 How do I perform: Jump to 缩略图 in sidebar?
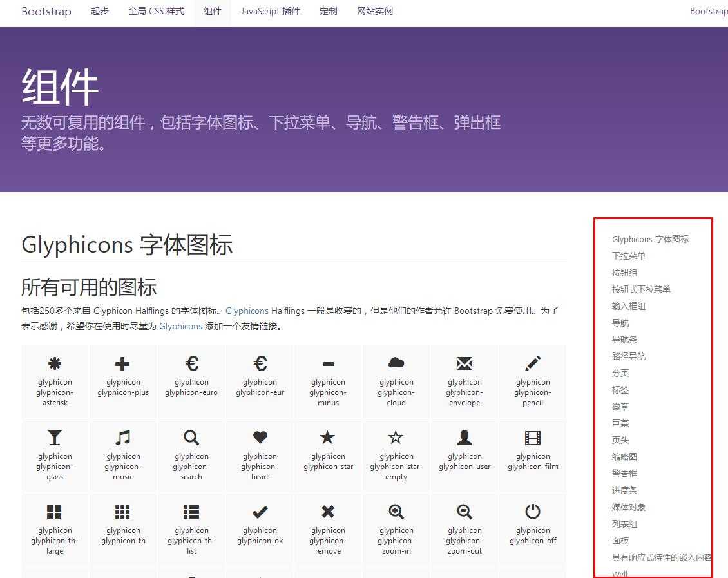coord(624,457)
